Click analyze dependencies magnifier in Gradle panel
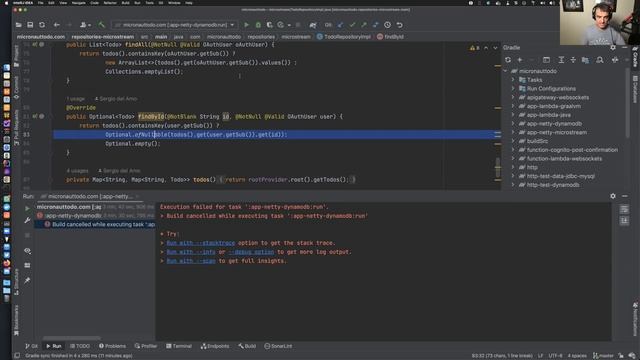640x360 pixels. (x=600, y=60)
